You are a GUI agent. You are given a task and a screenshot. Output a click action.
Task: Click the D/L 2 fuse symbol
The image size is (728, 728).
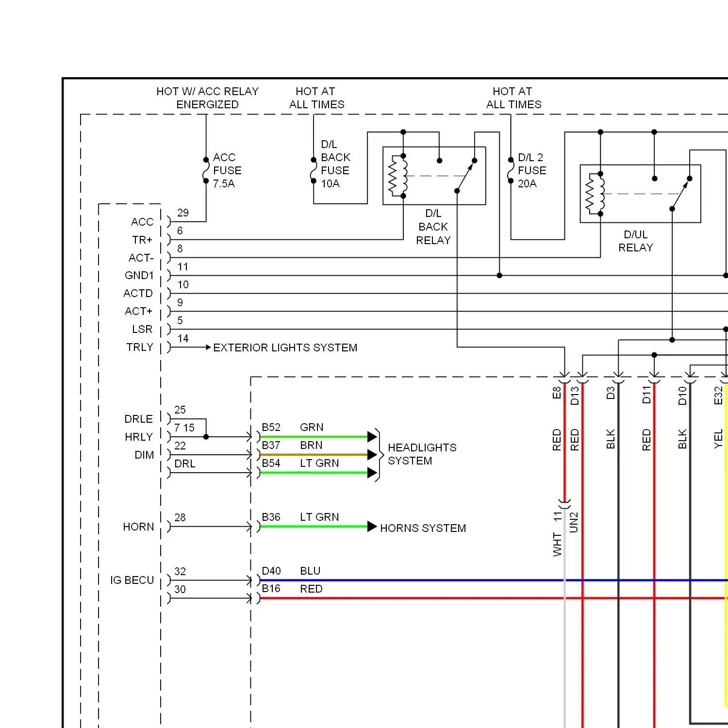pos(511,170)
